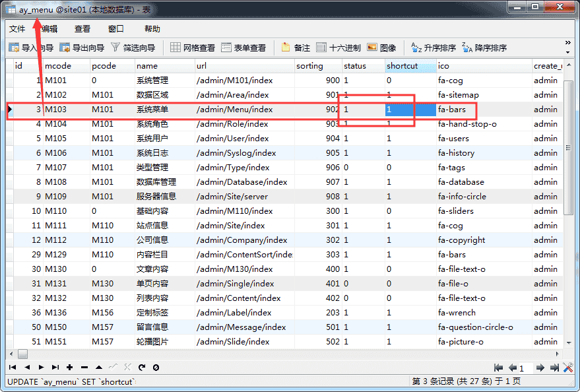The height and width of the screenshot is (392, 580).
Task: Launch the 筛选向导 filter wizard
Action: tap(132, 47)
